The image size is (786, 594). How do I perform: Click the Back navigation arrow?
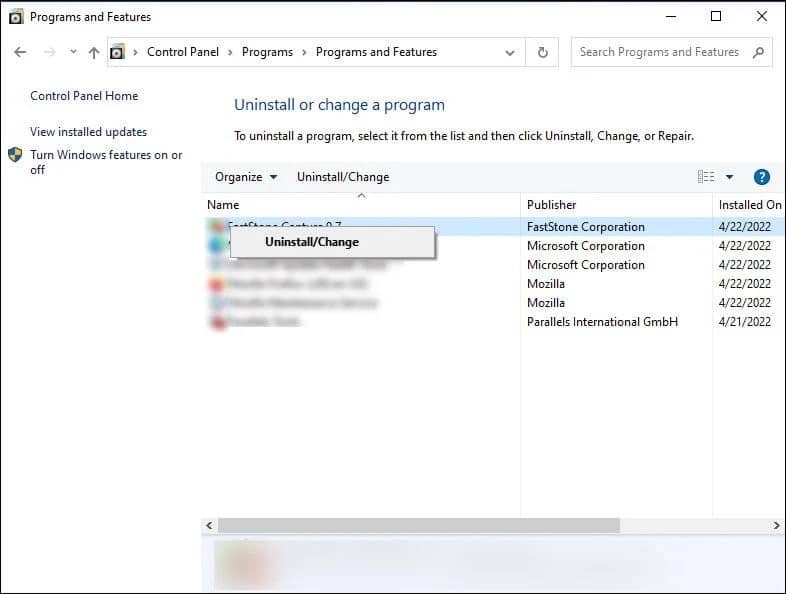click(20, 52)
